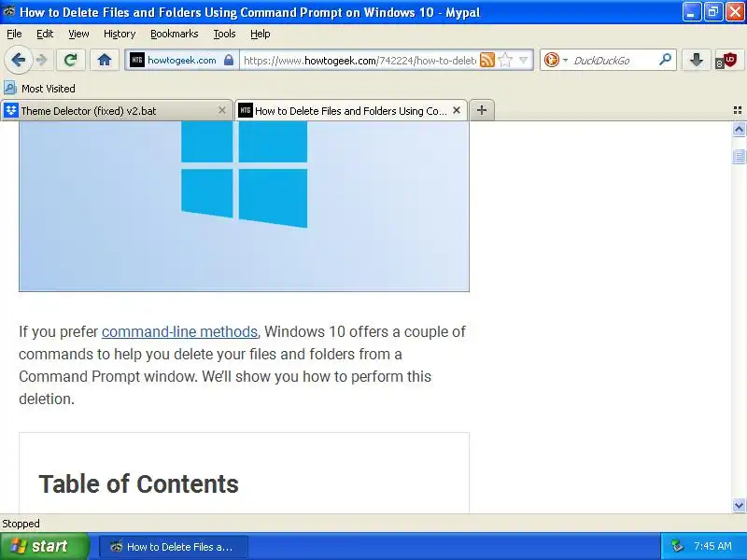Click the padlock security icon
747x560 pixels.
click(x=229, y=60)
